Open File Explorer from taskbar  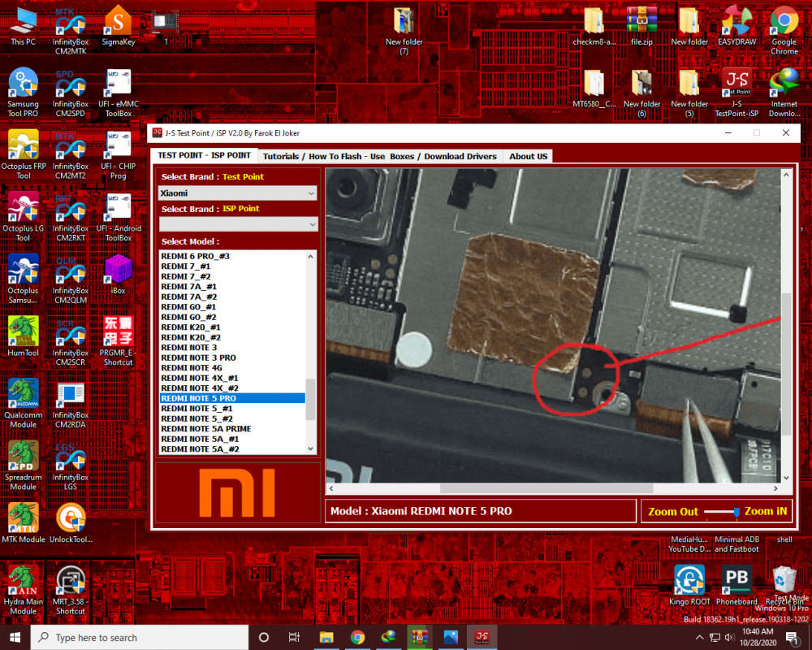(x=326, y=638)
